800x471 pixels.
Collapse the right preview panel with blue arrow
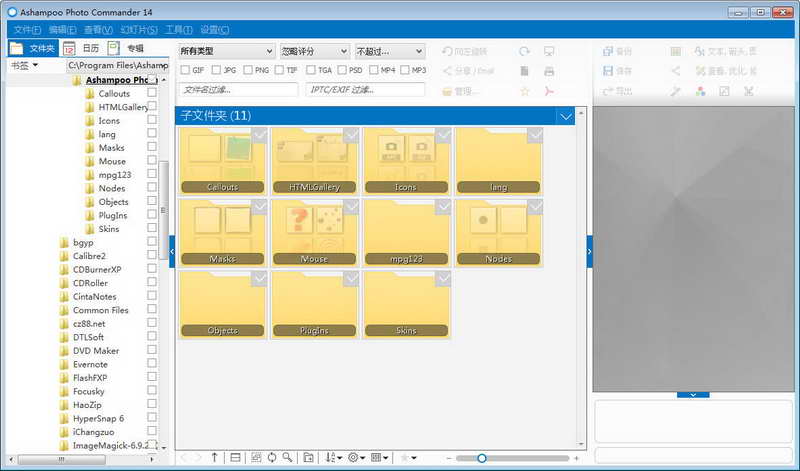590,251
